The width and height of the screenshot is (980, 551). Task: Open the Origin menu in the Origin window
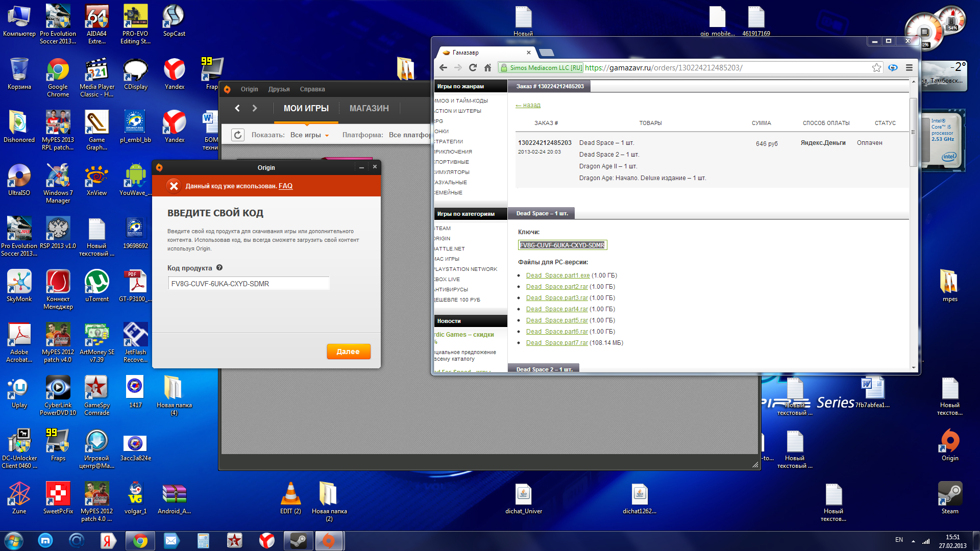(x=249, y=89)
